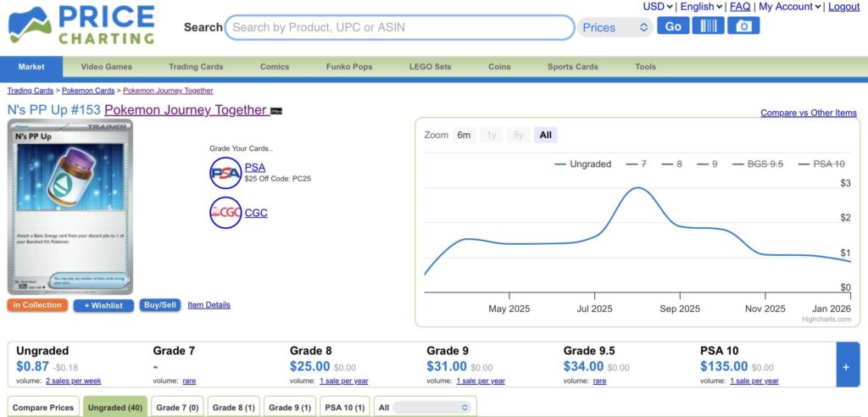Image resolution: width=868 pixels, height=417 pixels.
Task: Toggle the Ungraded series in chart legend
Action: [582, 164]
